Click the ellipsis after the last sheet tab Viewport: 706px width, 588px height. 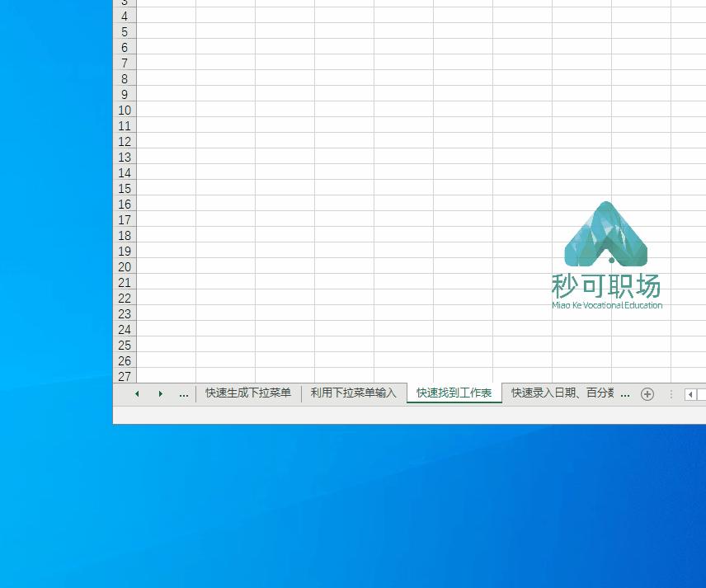coord(625,394)
